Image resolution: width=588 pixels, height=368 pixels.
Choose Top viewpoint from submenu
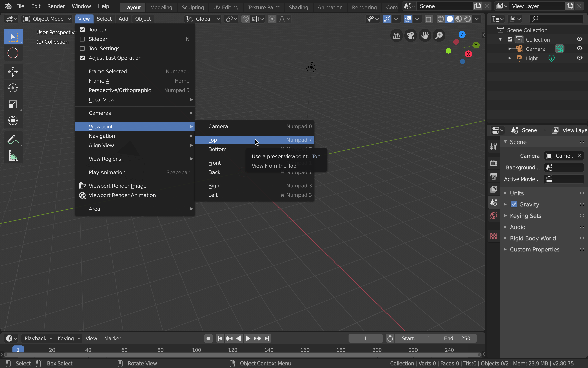(254, 140)
